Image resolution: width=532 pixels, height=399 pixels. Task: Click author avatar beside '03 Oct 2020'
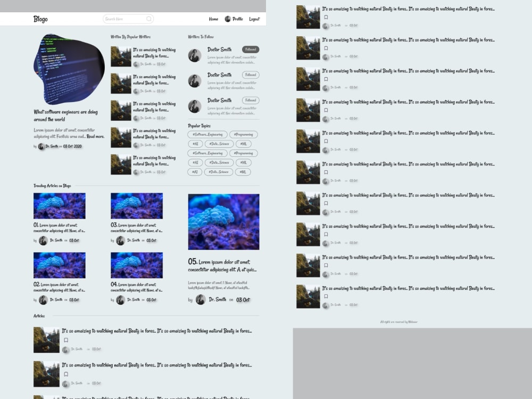[x=41, y=146]
